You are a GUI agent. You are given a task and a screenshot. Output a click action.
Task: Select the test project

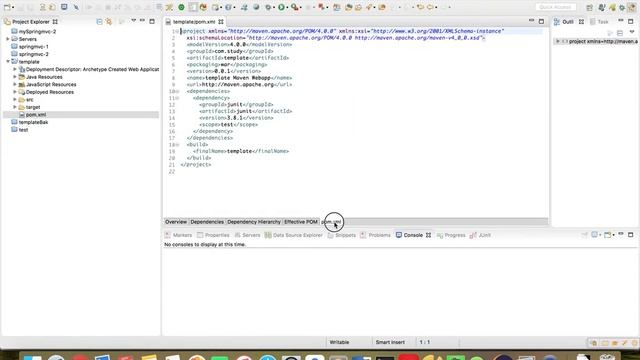click(23, 130)
